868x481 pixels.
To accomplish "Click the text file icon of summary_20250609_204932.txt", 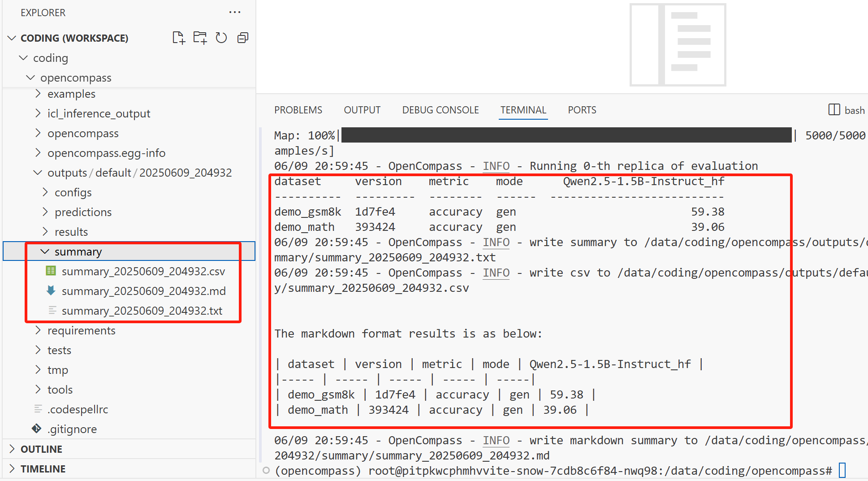I will click(52, 310).
